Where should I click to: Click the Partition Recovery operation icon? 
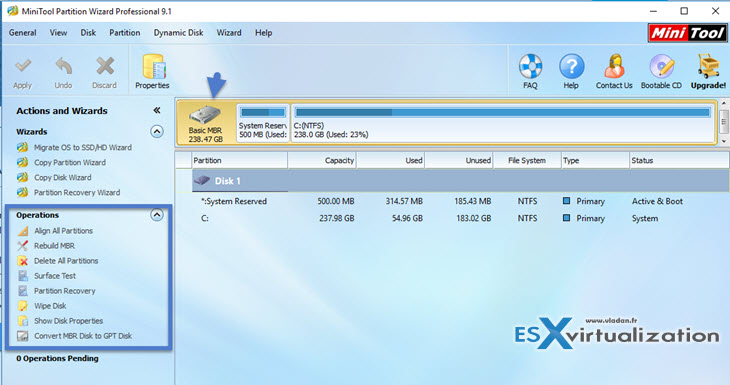tap(23, 290)
